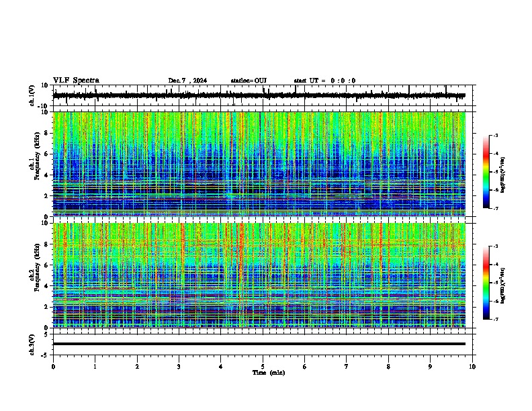The height and width of the screenshot is (411, 532).
Task: Select the "Dec. 7 , 2024" date text
Action: pyautogui.click(x=187, y=81)
